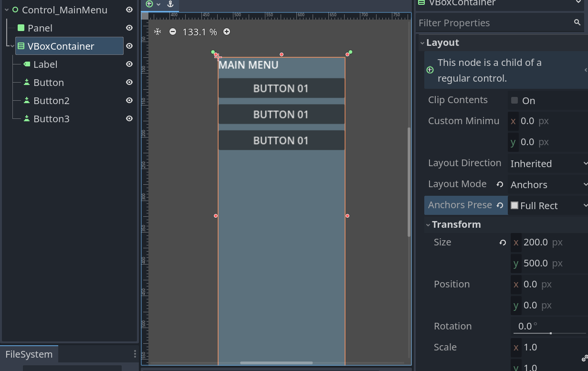
Task: Center the view using the viewport icon
Action: (157, 32)
